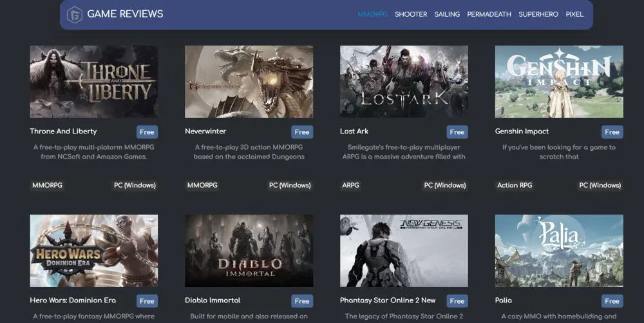Click the Throne And Liberty title
Image resolution: width=644 pixels, height=323 pixels.
coord(63,132)
